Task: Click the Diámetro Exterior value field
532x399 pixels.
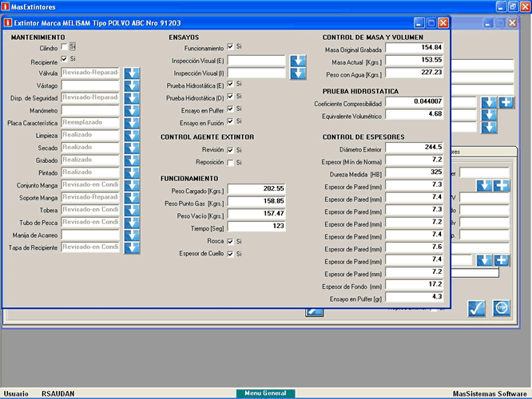Action: point(414,148)
